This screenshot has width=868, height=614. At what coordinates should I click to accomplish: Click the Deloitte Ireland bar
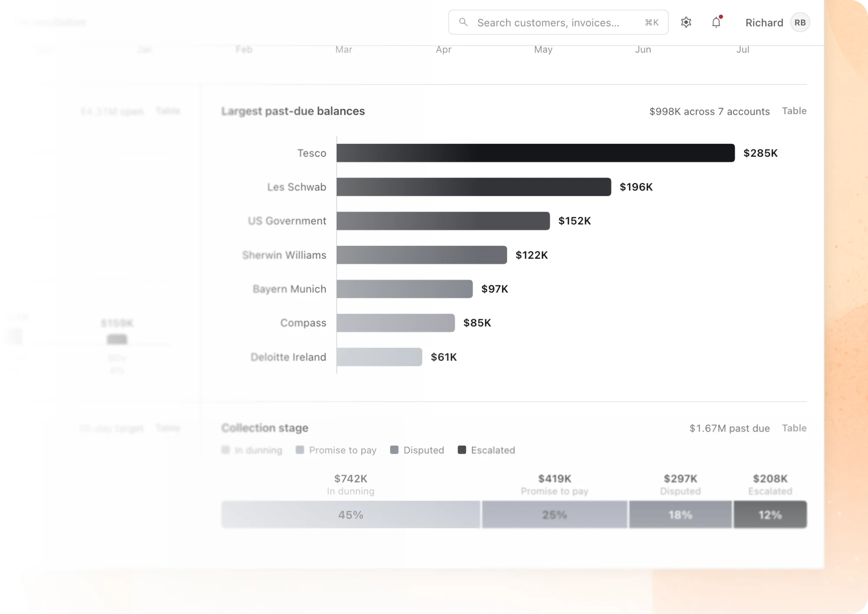coord(379,357)
